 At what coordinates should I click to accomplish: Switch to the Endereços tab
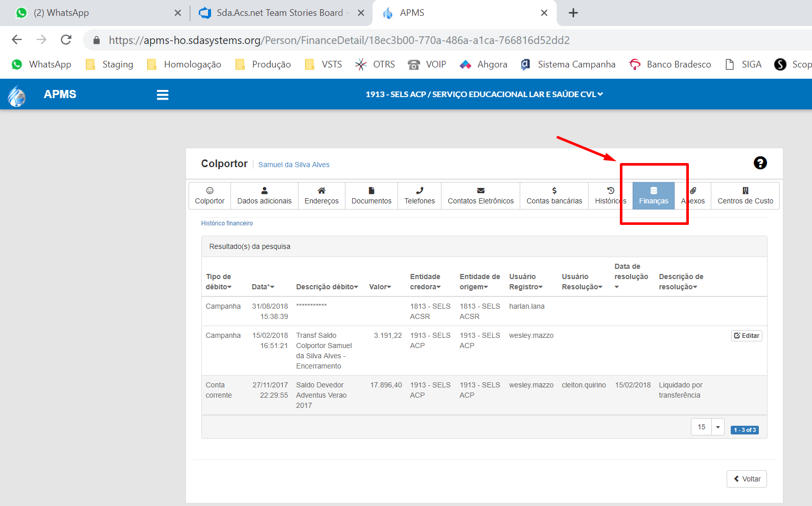[321, 196]
